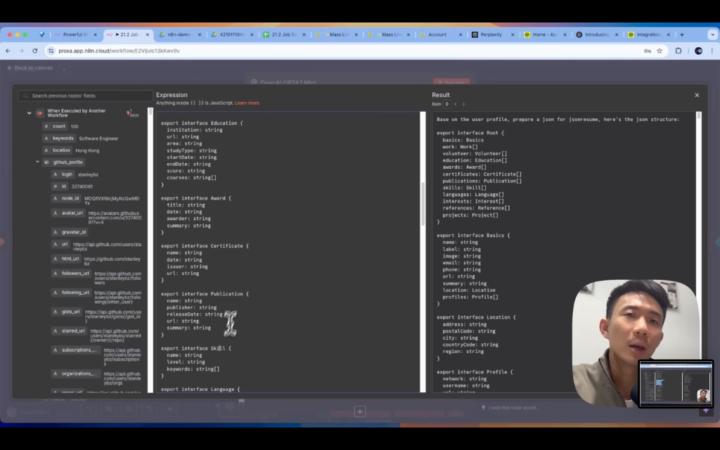This screenshot has height=450, width=720.
Task: Click the browser address bar URL
Action: (119, 51)
